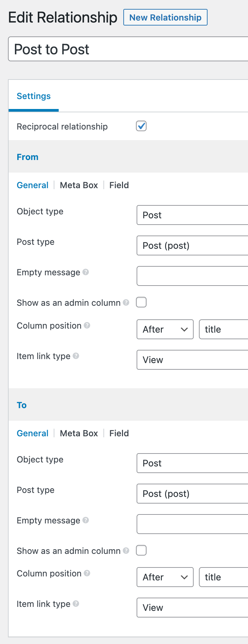Click help icon beside From Show as admin column
248x644 pixels.
pyautogui.click(x=126, y=302)
